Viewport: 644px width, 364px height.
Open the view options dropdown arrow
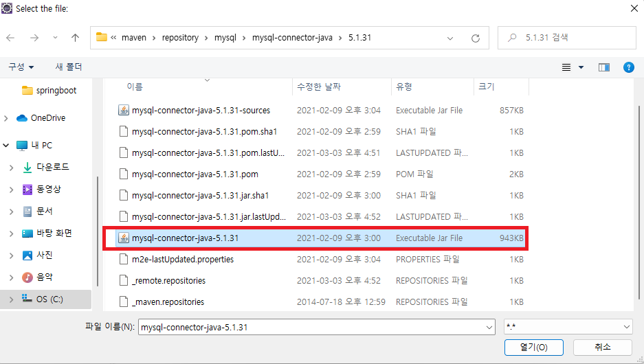581,67
